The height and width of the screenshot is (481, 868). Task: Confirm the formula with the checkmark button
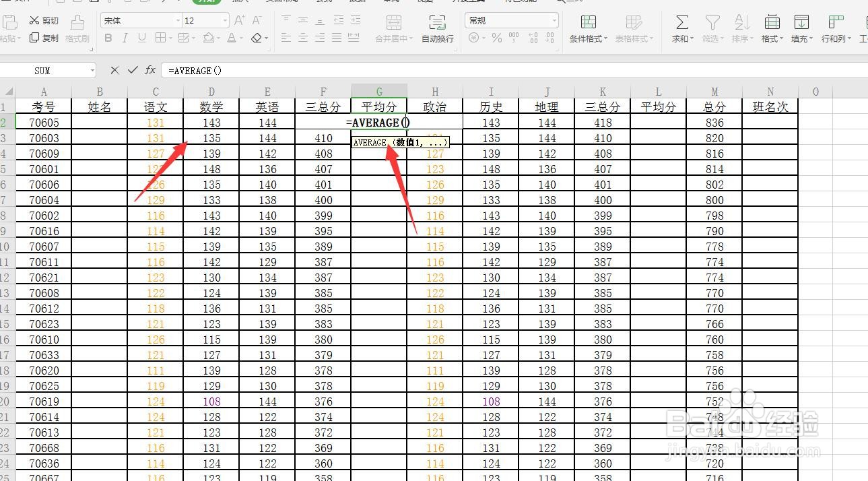click(x=133, y=70)
